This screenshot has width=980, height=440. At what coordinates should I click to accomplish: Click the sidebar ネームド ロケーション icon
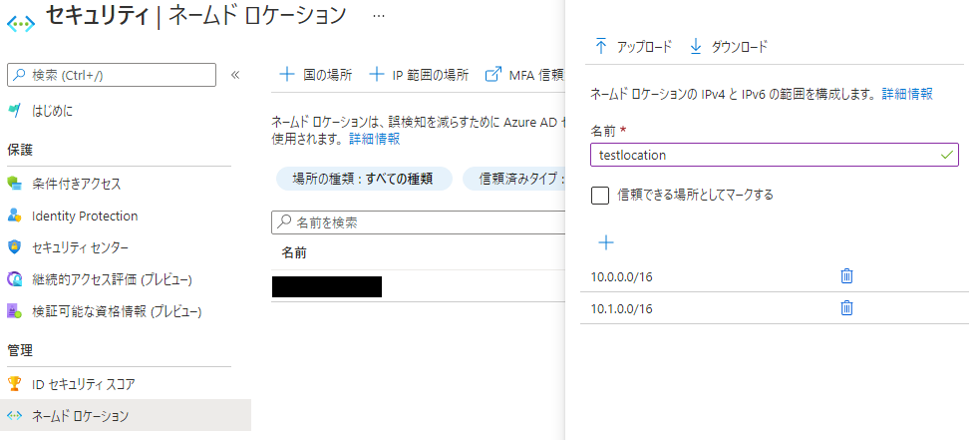(14, 416)
